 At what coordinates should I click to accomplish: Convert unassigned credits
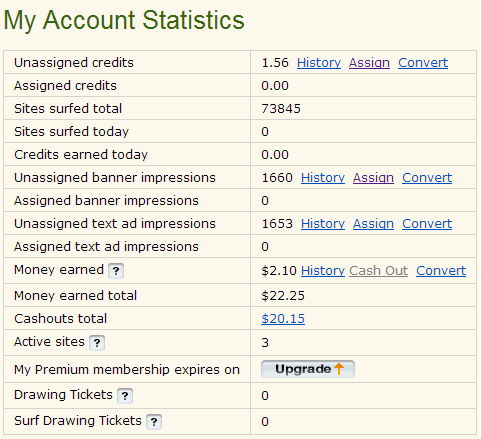click(423, 63)
